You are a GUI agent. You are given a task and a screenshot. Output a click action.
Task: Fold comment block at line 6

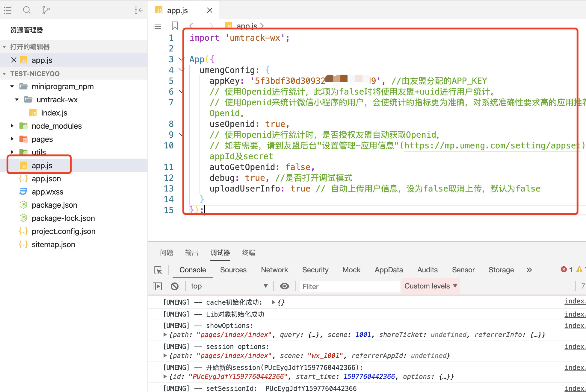[181, 92]
